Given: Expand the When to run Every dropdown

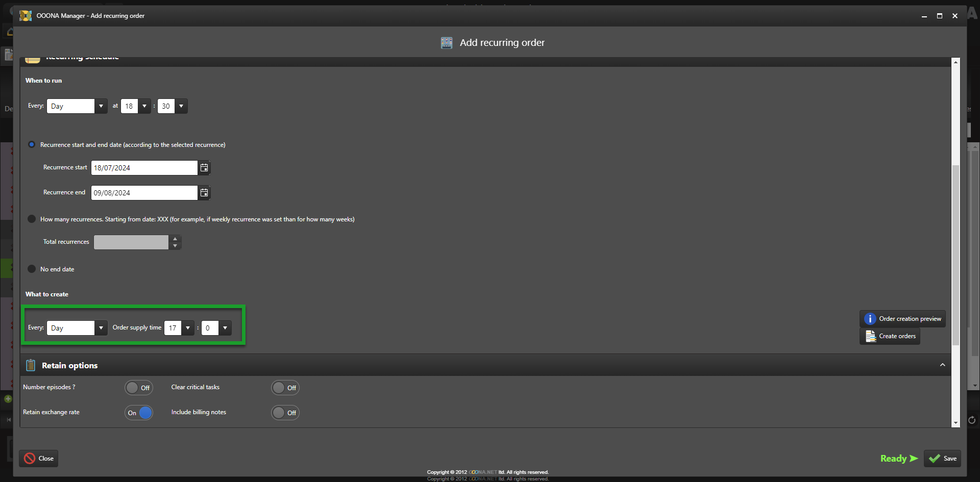Looking at the screenshot, I should point(101,106).
